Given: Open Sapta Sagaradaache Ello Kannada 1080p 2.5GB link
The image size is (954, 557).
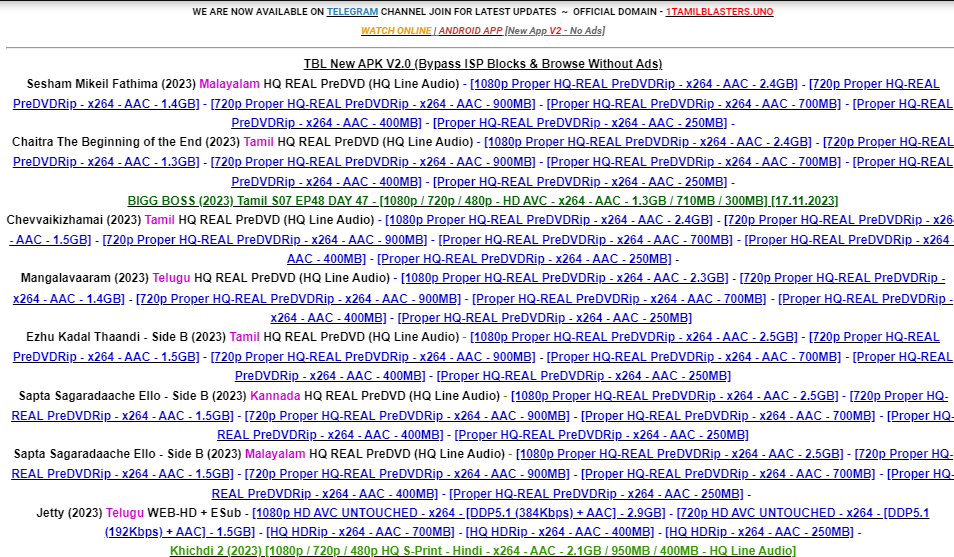Looking at the screenshot, I should tap(674, 396).
